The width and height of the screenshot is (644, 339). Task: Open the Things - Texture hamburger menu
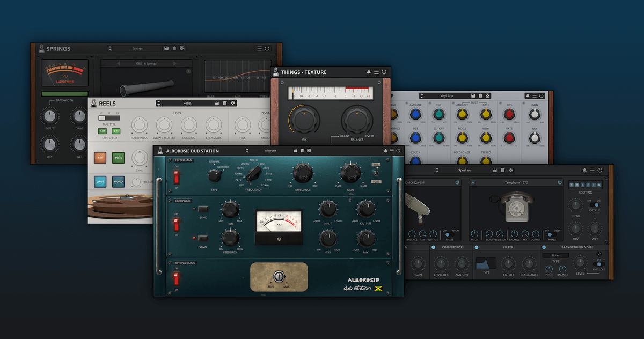[x=376, y=72]
